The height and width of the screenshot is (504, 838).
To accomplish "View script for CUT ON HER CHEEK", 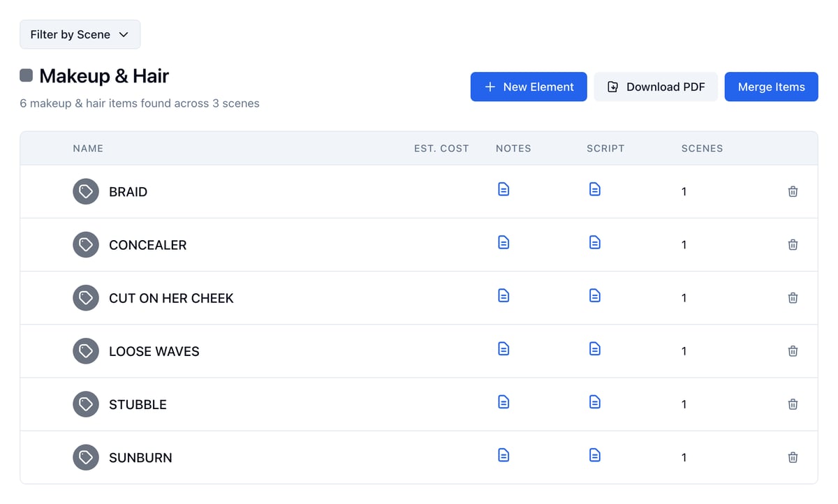I will click(595, 295).
